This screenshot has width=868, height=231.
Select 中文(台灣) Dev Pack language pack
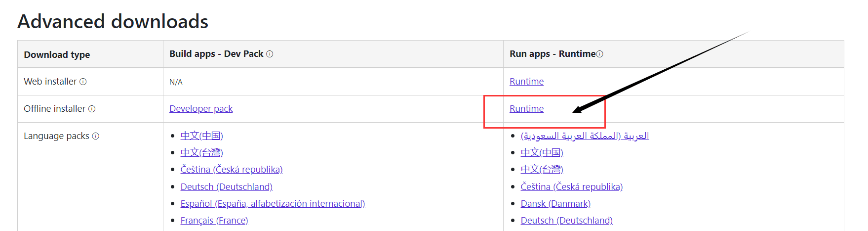(x=201, y=152)
